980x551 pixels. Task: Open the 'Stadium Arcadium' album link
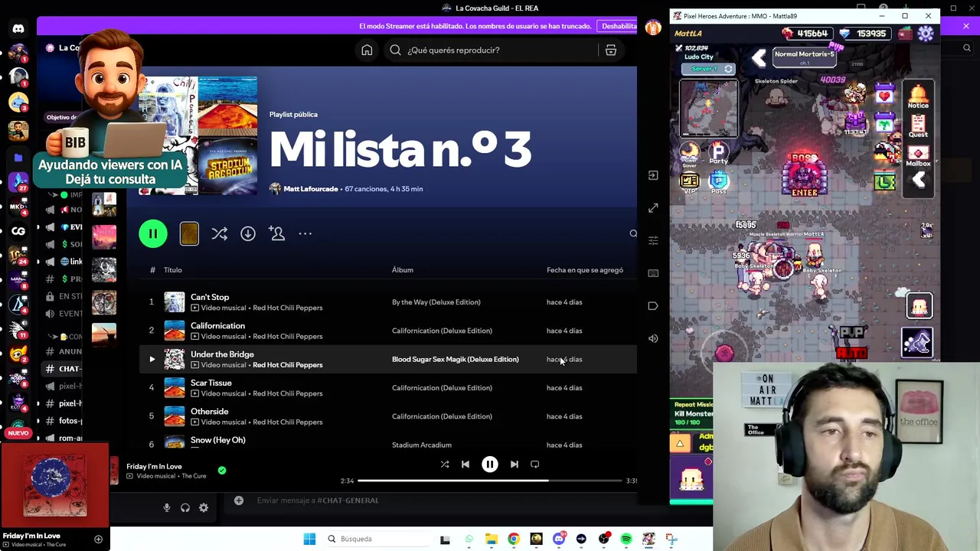pyautogui.click(x=422, y=445)
